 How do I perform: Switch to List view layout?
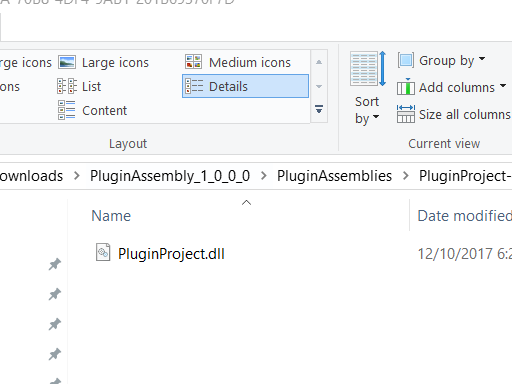point(79,86)
